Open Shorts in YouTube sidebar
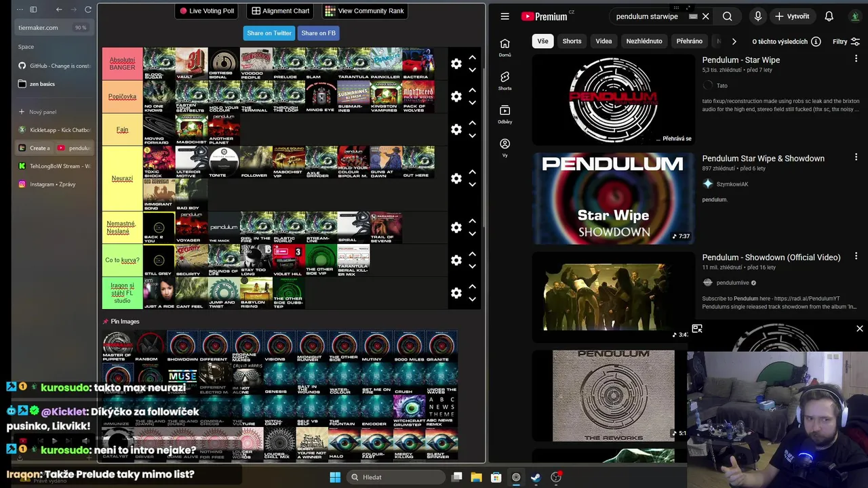868x488 pixels. pyautogui.click(x=505, y=81)
